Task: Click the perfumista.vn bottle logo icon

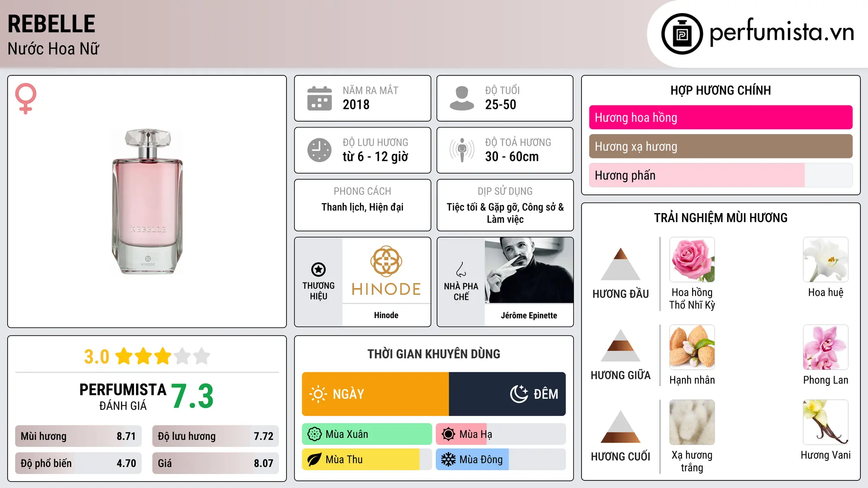Action: [682, 34]
